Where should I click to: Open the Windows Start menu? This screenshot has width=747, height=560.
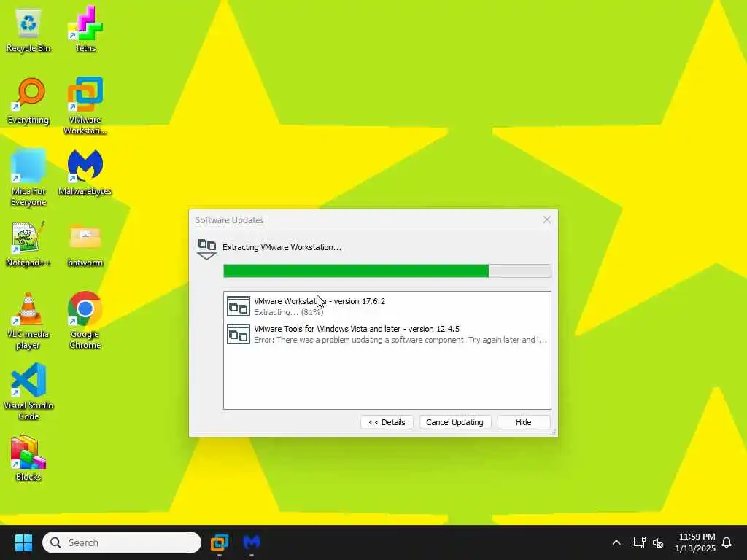(x=23, y=542)
